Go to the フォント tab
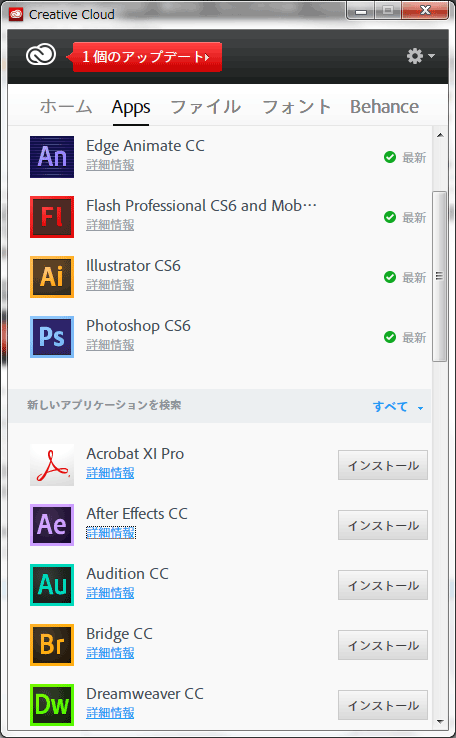This screenshot has height=738, width=456. [296, 107]
